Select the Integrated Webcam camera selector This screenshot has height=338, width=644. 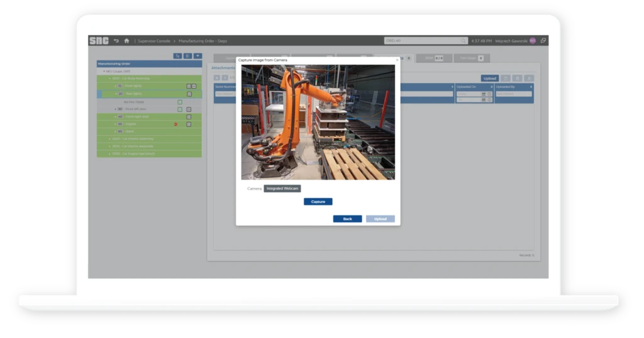(x=282, y=188)
